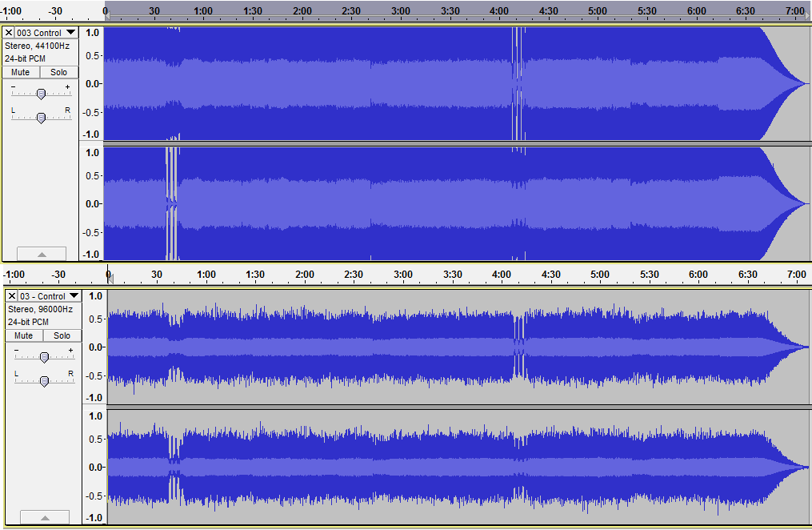812x530 pixels.
Task: Solo the 003 Control track
Action: point(59,72)
